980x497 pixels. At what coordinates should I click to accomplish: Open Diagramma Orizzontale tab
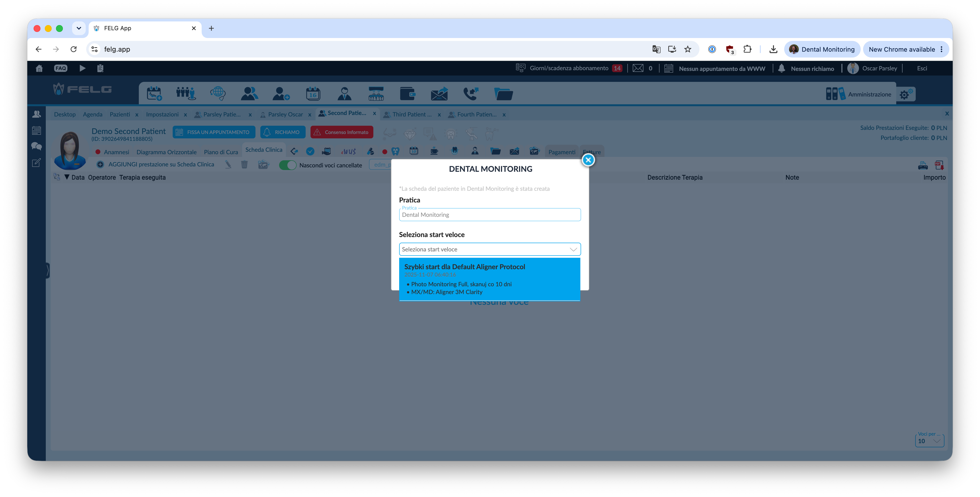coord(166,152)
